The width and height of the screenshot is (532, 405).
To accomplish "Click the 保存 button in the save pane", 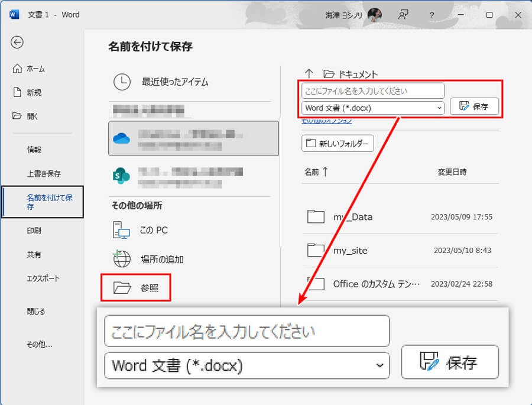I will pyautogui.click(x=474, y=106).
